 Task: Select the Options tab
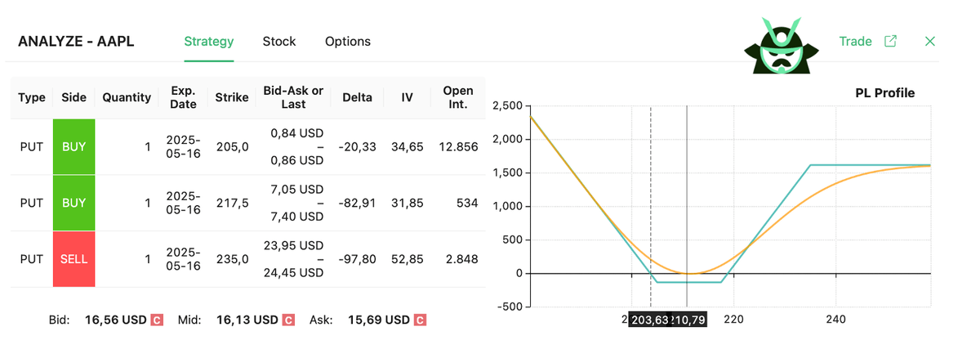pyautogui.click(x=348, y=42)
